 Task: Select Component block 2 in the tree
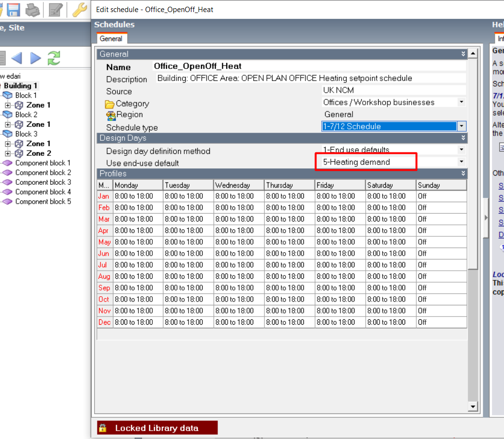(43, 173)
